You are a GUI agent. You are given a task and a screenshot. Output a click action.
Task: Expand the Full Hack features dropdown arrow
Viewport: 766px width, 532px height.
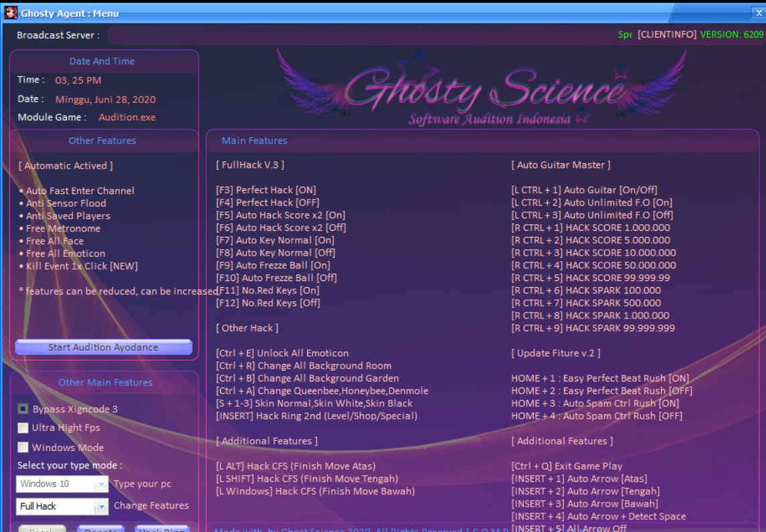click(101, 507)
